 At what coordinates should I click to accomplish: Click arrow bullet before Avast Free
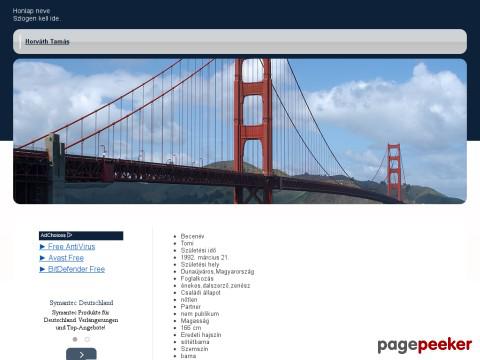[x=42, y=258]
